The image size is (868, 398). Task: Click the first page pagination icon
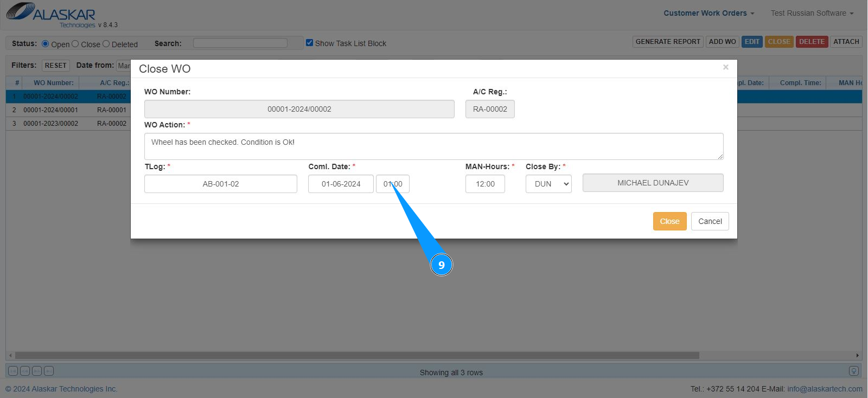(x=13, y=371)
